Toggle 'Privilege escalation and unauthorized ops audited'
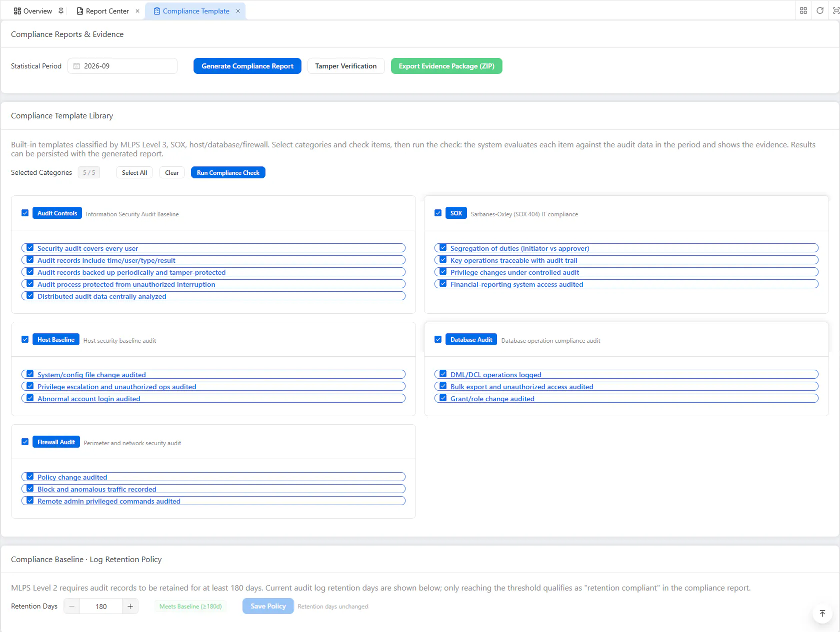 click(30, 386)
